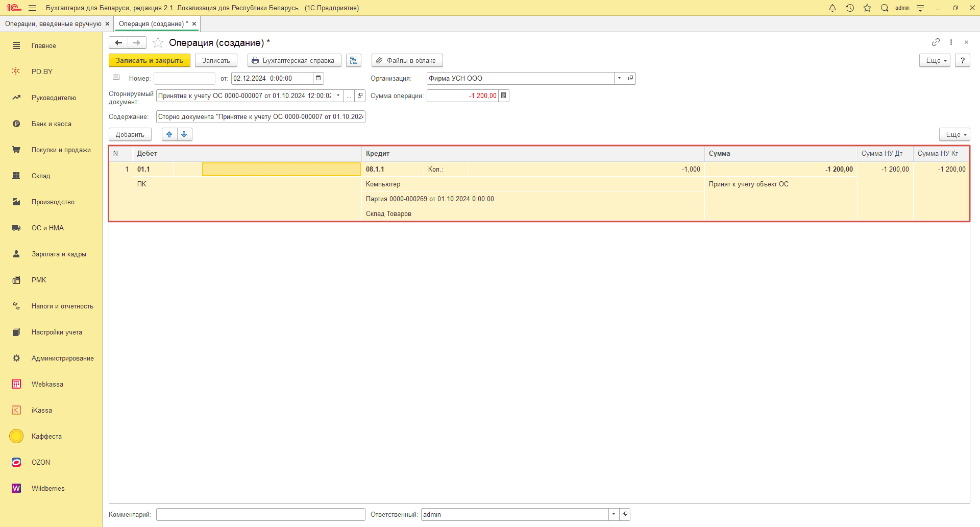Screen dimensions: 980x527
Task: Move row down with the down arrow
Action: (184, 134)
